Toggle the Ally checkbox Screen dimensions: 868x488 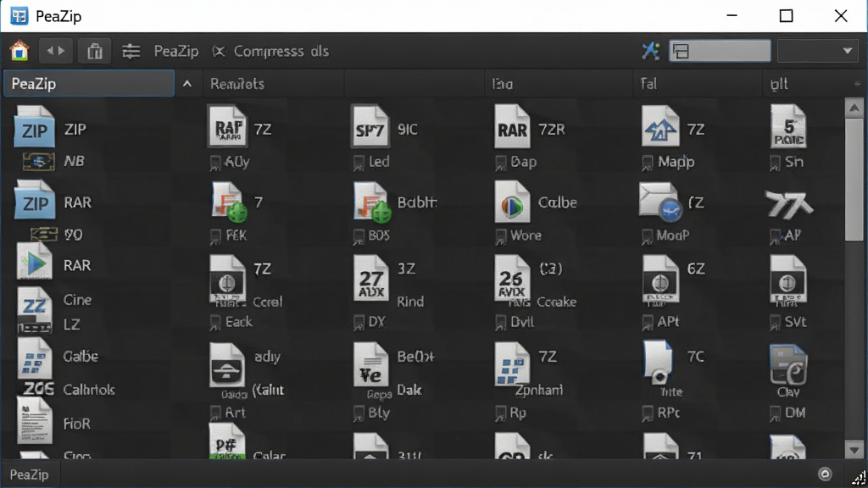point(215,163)
